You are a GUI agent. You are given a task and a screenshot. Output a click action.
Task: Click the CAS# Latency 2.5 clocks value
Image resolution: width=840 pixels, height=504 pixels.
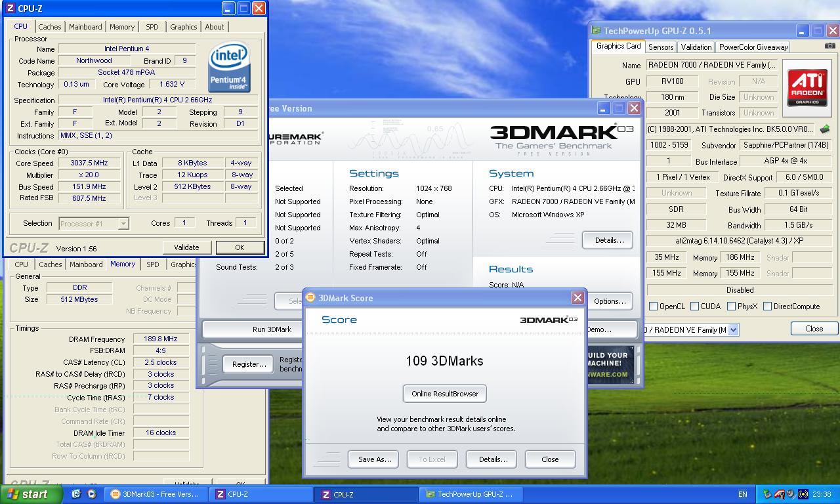click(161, 362)
